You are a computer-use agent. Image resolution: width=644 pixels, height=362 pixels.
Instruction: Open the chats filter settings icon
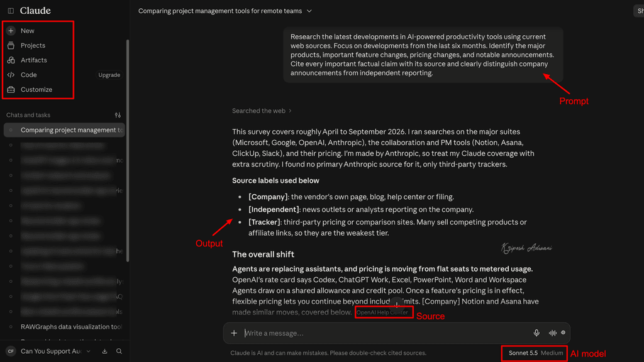(x=118, y=116)
